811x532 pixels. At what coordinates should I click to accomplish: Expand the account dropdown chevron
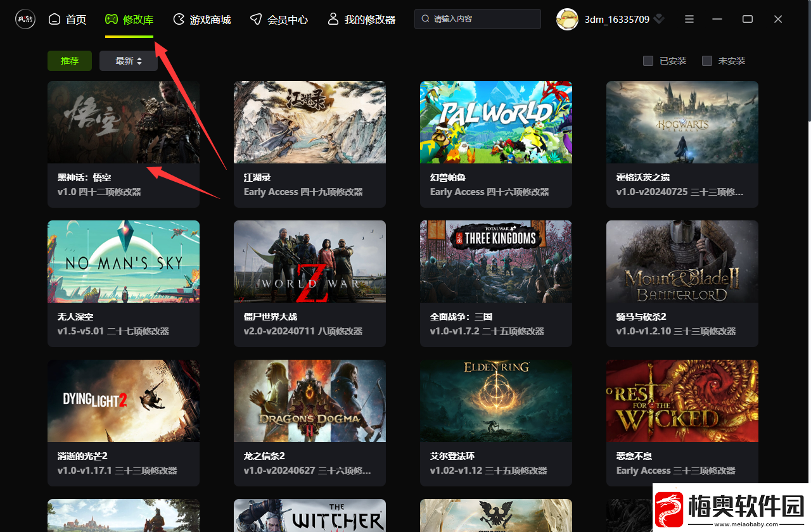(x=659, y=20)
